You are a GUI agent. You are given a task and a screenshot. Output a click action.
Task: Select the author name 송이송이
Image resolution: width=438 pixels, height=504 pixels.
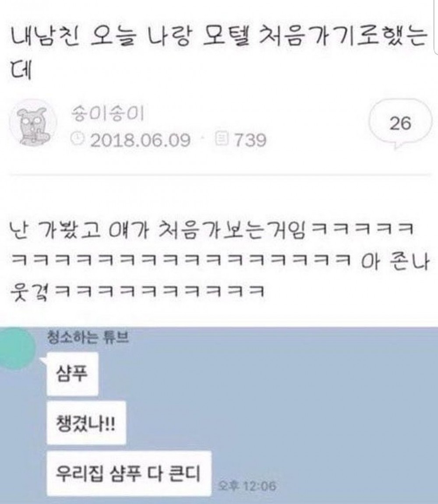point(107,113)
